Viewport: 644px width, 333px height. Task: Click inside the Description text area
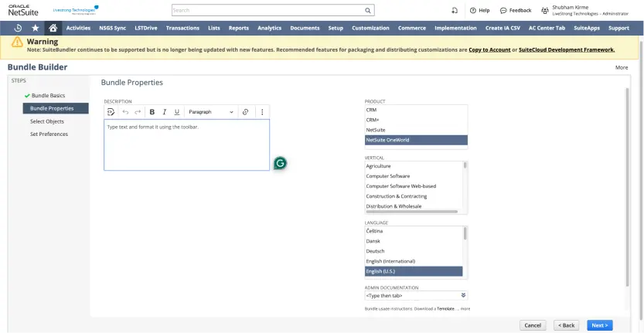(x=186, y=145)
